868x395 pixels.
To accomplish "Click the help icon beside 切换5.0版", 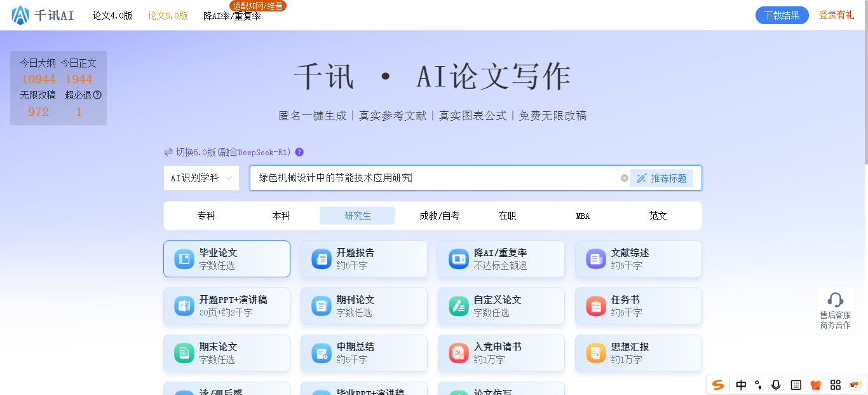I will (299, 152).
